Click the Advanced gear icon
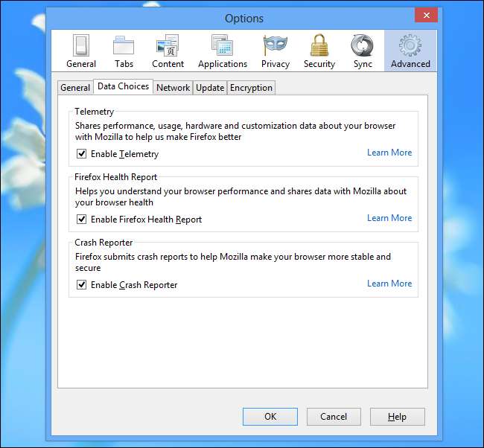This screenshot has width=484, height=448. point(410,46)
